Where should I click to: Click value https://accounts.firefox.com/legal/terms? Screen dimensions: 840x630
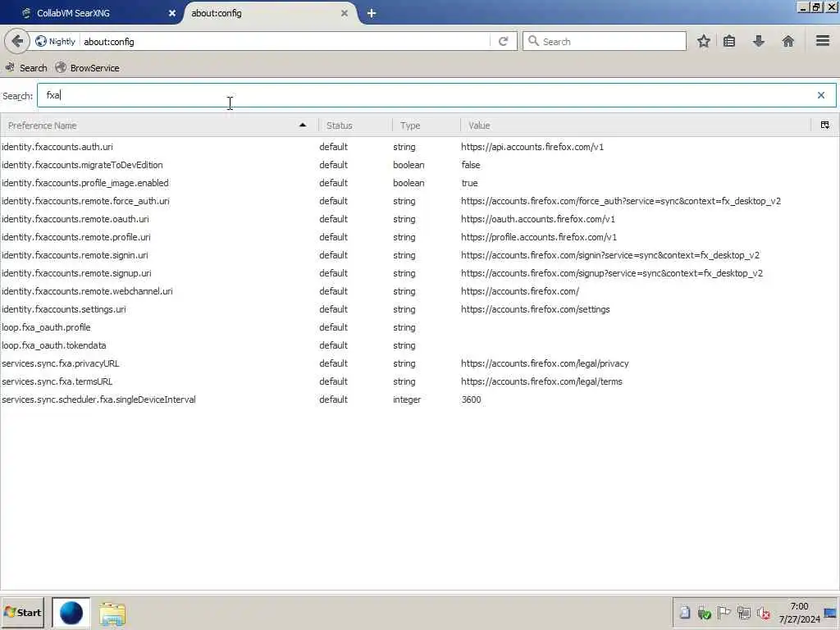541,382
